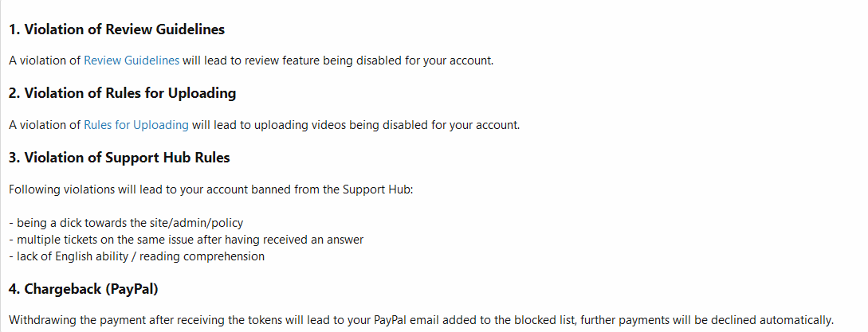This screenshot has width=868, height=332.
Task: Click the heading '1. Violation of Review Guidelines'
Action: pos(116,29)
